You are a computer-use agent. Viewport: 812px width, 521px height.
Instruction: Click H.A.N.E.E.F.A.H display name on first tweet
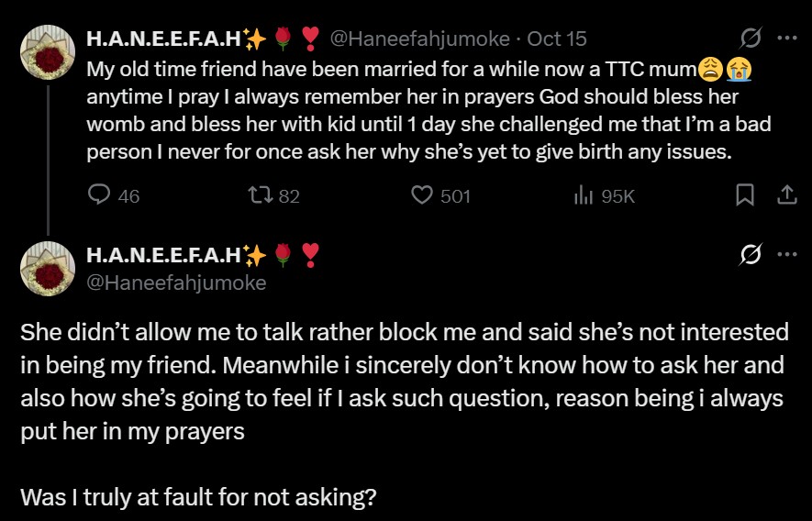[163, 39]
